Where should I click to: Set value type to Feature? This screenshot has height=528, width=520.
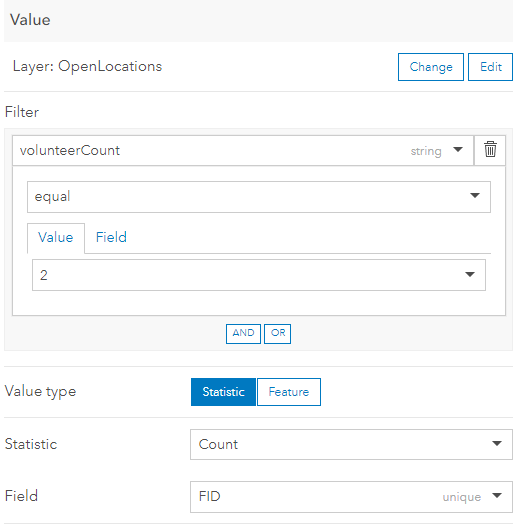[x=289, y=392]
